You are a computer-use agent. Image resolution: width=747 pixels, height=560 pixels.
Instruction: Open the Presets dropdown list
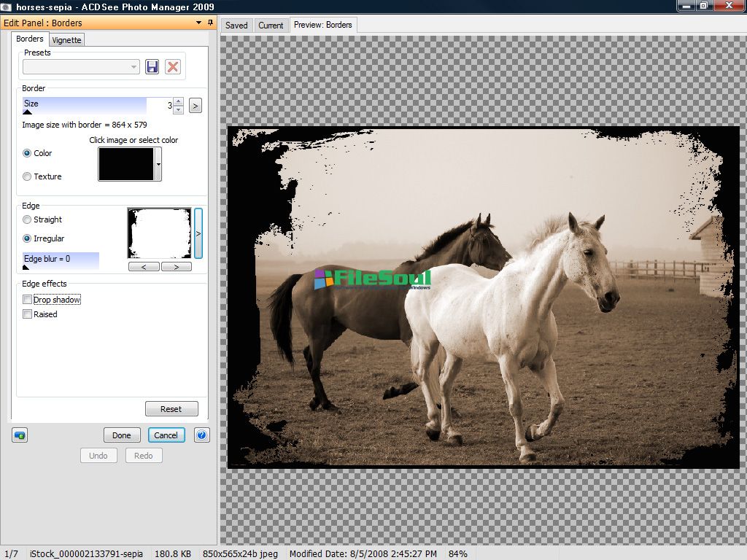(133, 67)
